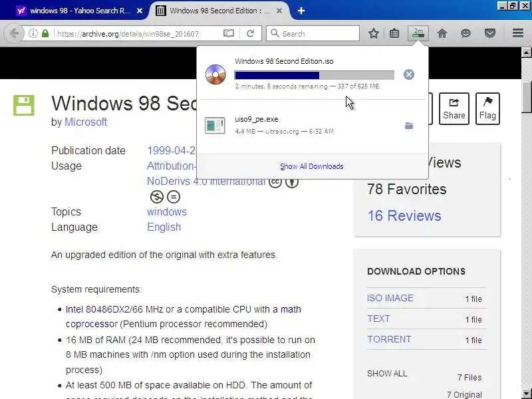Screen dimensions: 532x399
Task: Click the Attribution license link
Action: pos(172,166)
